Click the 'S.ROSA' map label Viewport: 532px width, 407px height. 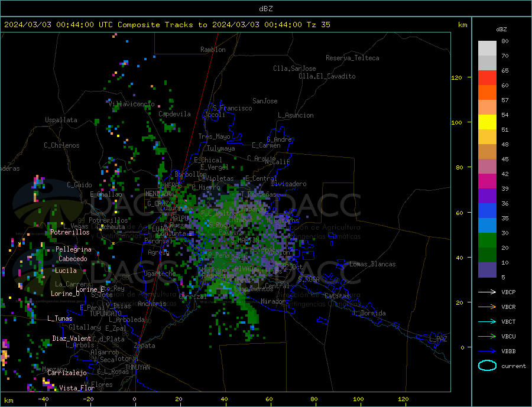point(309,279)
